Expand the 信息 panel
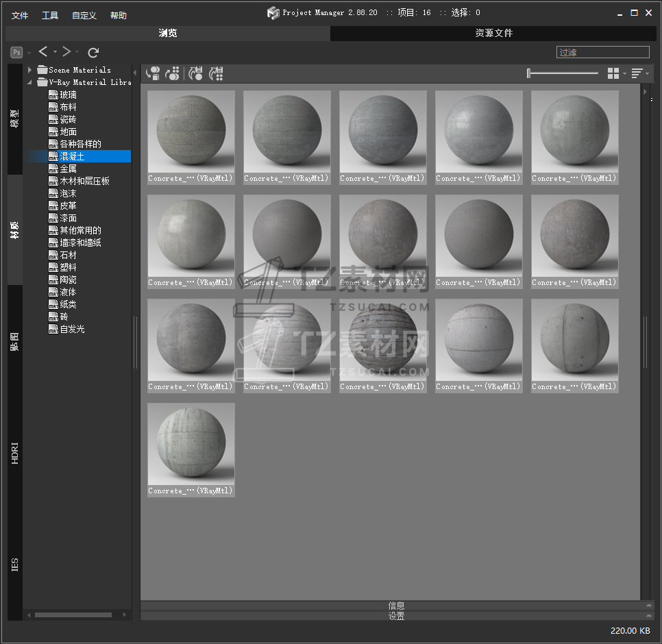Screen dimensions: 662x644 396,606
